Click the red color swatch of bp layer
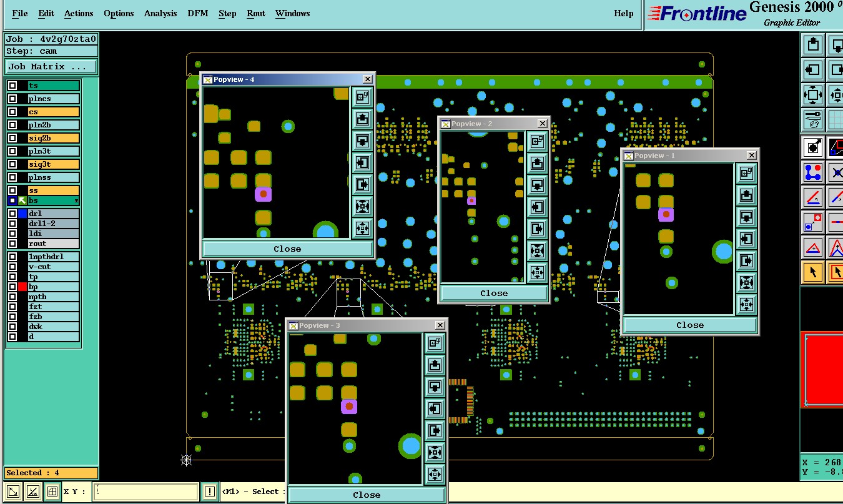 point(22,287)
